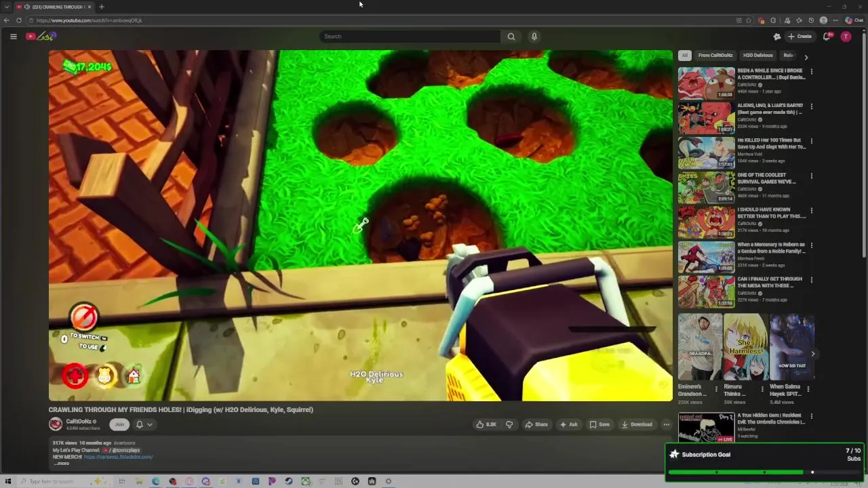Open A True Hidden Gem Resident Evil live video

[743, 426]
